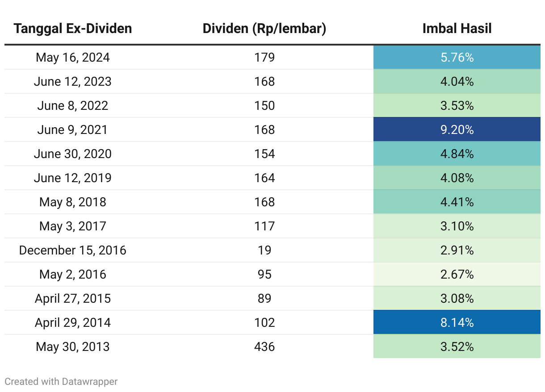Click the 3.53% yield cell
This screenshot has height=392, width=545.
point(457,106)
